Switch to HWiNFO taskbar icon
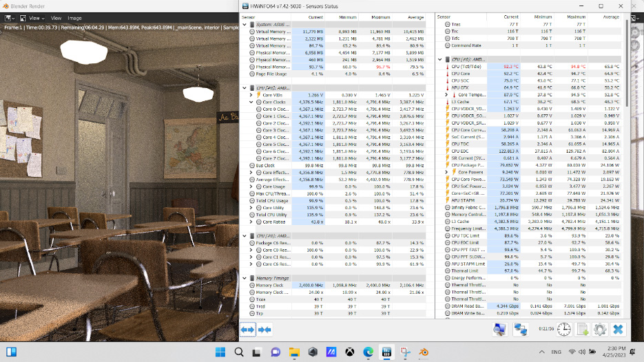Screen dimensions: 644x362 [x=386, y=352]
